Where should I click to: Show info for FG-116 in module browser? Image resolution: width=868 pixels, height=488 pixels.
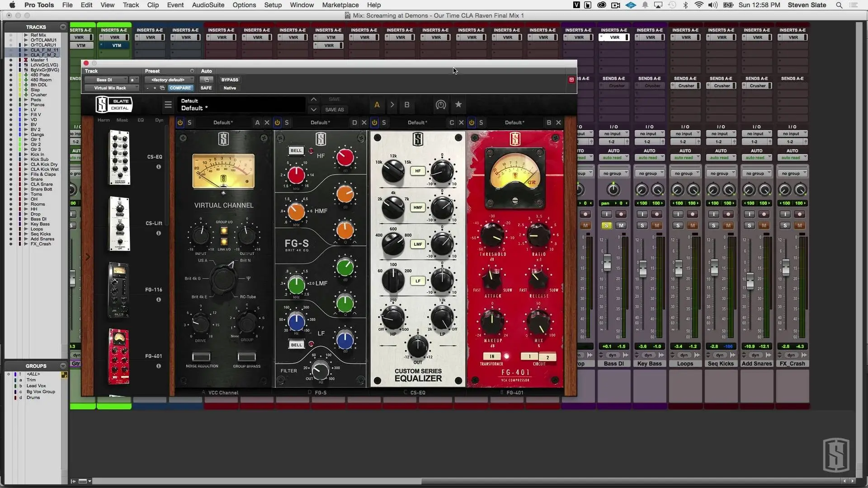click(159, 300)
